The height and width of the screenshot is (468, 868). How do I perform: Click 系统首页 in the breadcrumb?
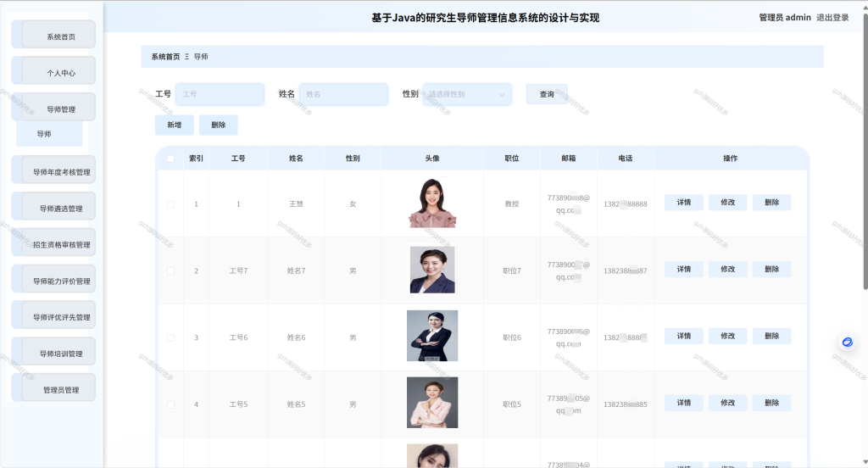(165, 57)
